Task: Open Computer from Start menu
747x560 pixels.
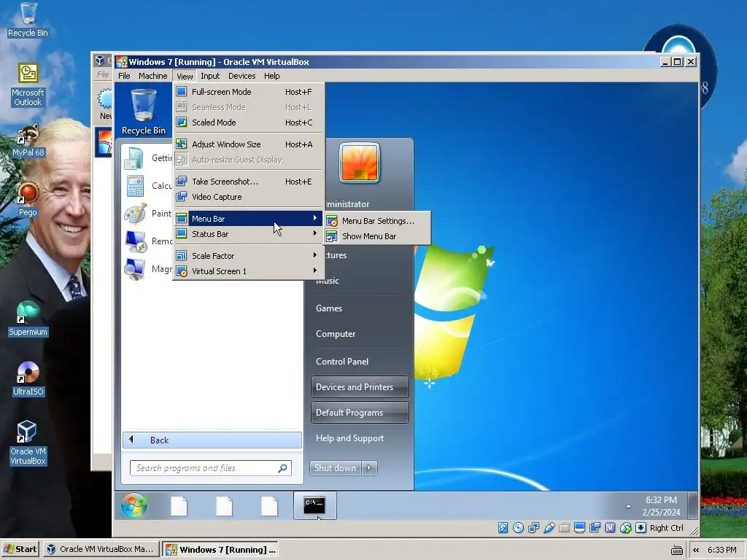Action: coord(336,334)
